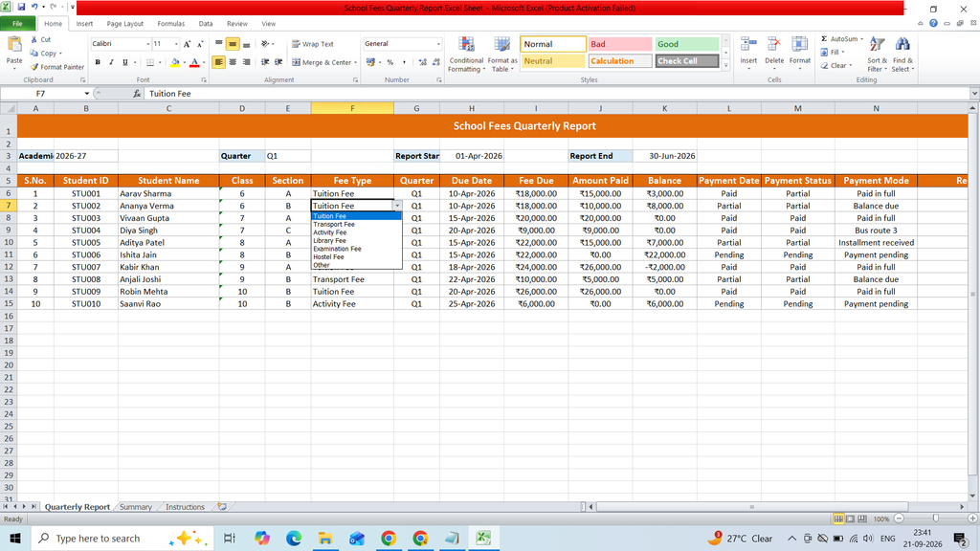
Task: Open the Number Format General dropdown
Action: [x=438, y=44]
